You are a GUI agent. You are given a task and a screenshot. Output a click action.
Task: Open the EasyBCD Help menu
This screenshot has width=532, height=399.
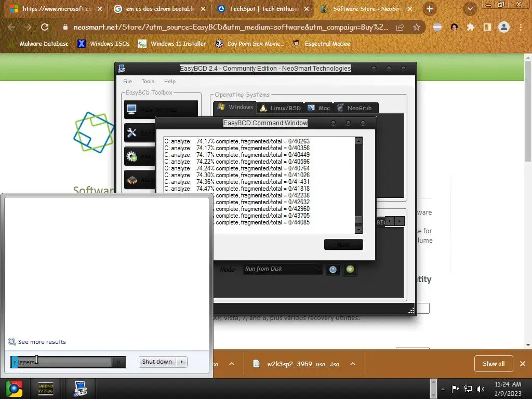point(170,82)
